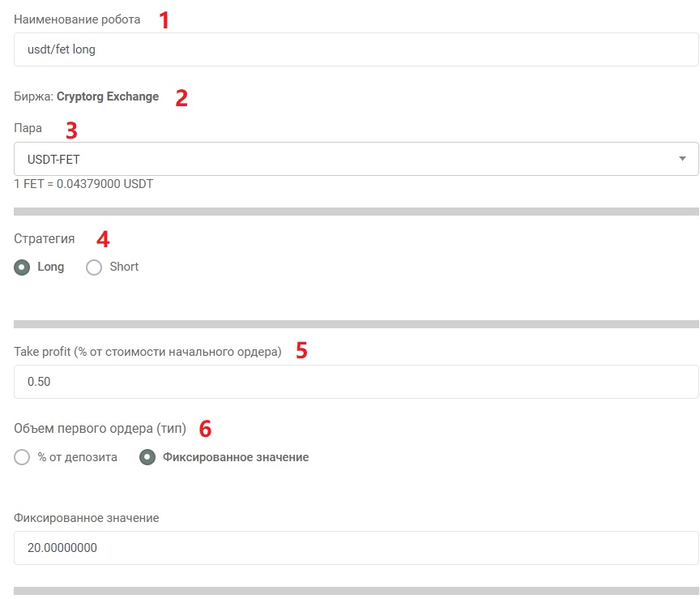This screenshot has width=700, height=599.
Task: Expand the pair list using the arrow
Action: 682,159
